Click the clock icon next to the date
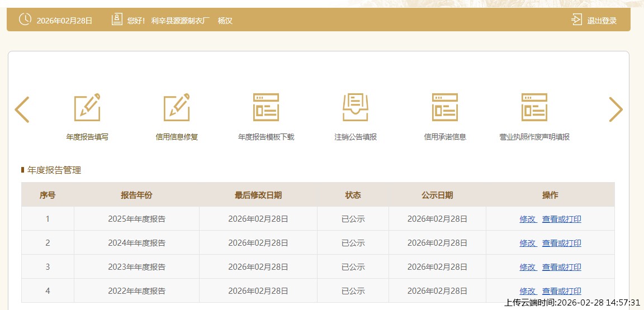The width and height of the screenshot is (644, 310). 25,20
